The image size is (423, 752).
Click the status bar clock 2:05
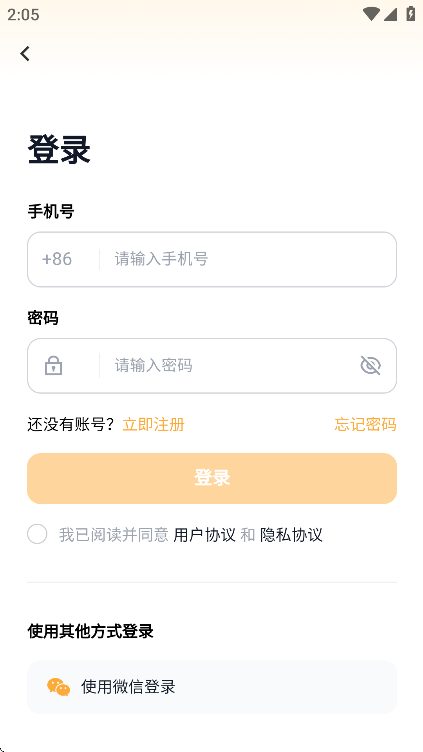point(23,14)
